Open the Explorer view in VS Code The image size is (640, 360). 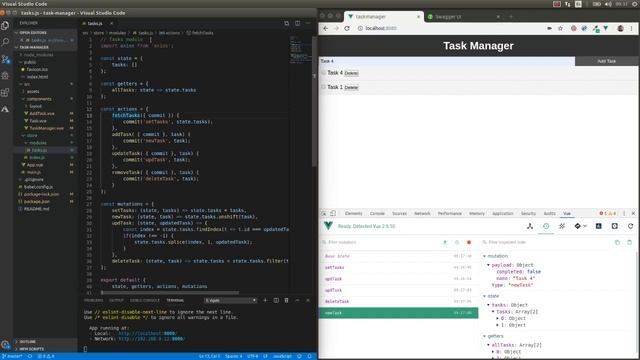coord(5,25)
